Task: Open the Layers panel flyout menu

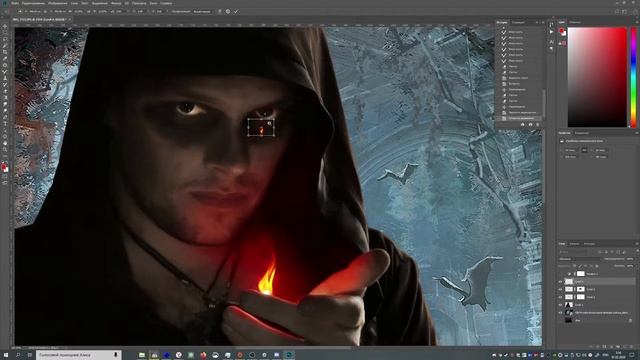Action: pyautogui.click(x=636, y=244)
